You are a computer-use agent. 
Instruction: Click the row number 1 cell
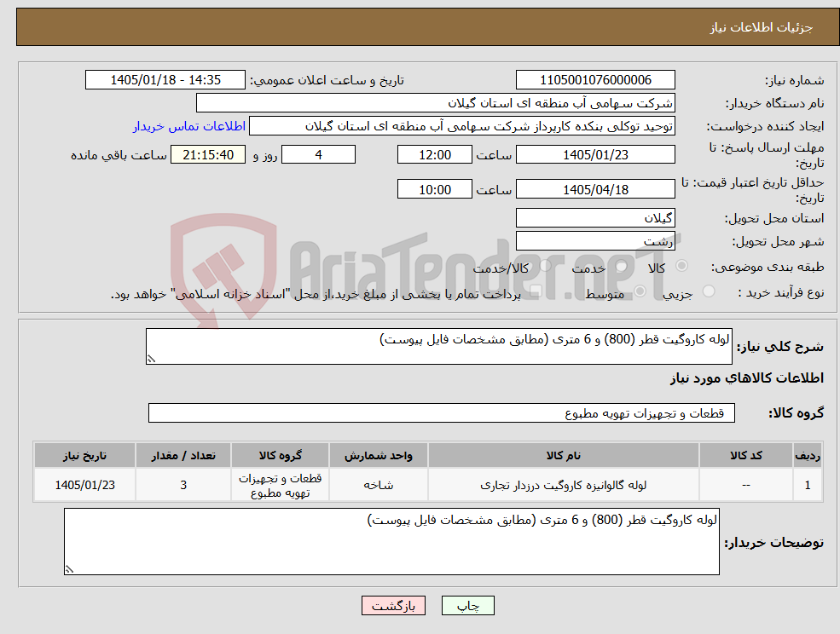808,485
